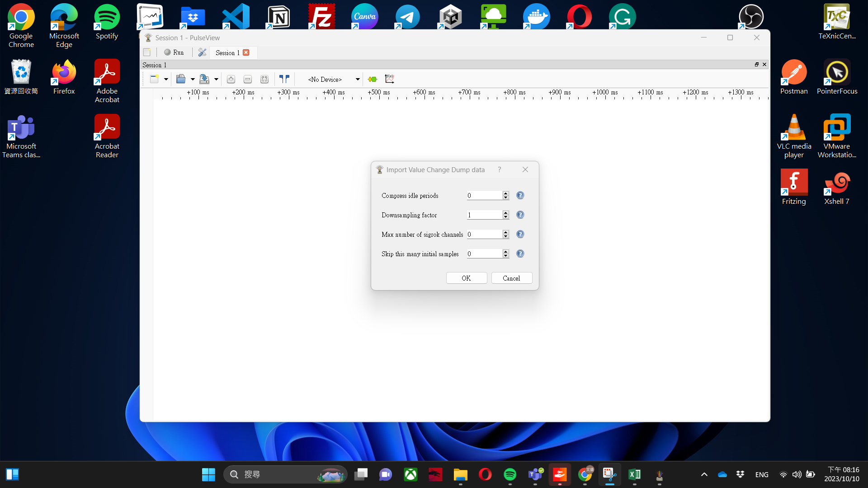
Task: Open Spotify from the Windows taskbar
Action: tap(510, 474)
